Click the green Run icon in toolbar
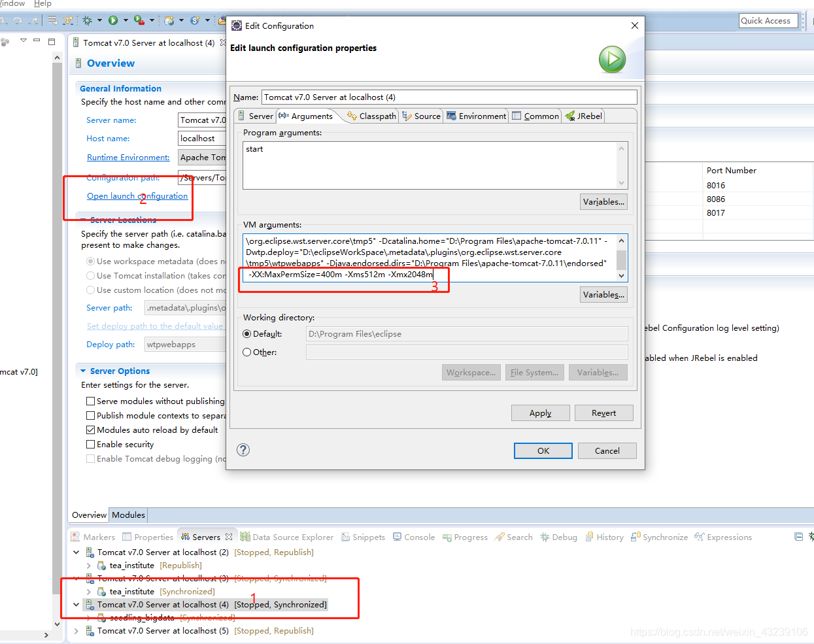The width and height of the screenshot is (814, 644). [113, 20]
